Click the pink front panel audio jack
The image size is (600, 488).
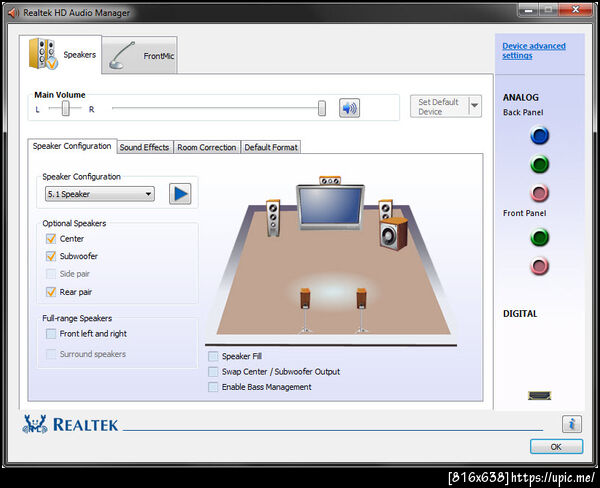click(x=540, y=266)
